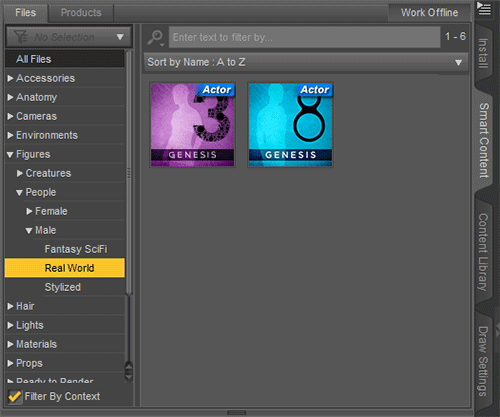
Task: Select the Cameras category label
Action: point(37,116)
